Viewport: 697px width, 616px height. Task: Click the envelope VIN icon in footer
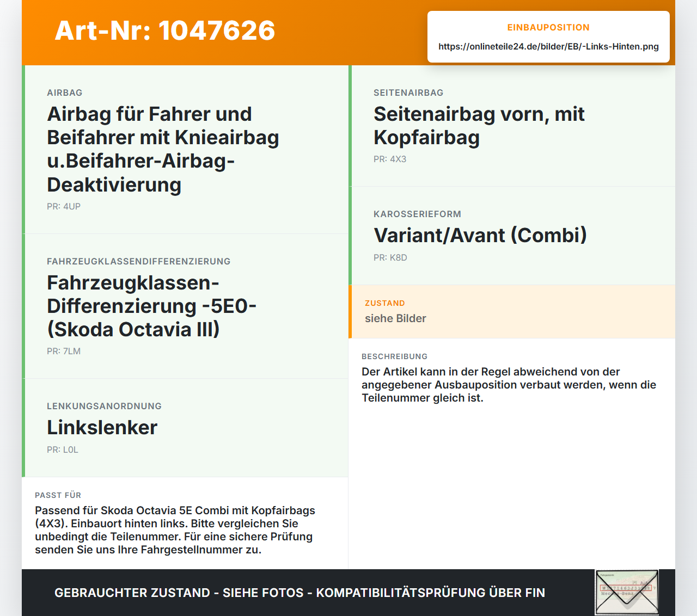627,593
